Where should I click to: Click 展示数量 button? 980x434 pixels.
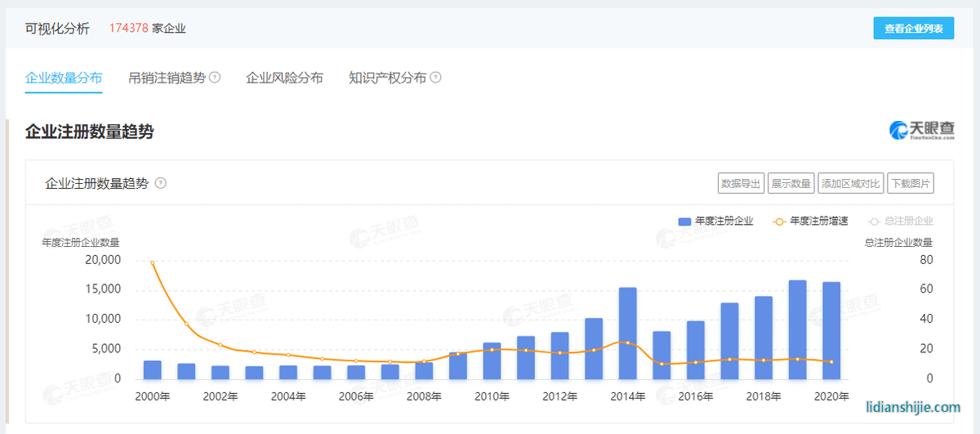coord(791,184)
